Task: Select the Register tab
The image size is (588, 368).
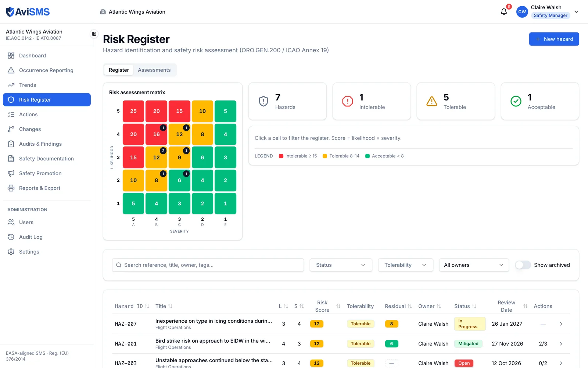Action: pyautogui.click(x=119, y=70)
